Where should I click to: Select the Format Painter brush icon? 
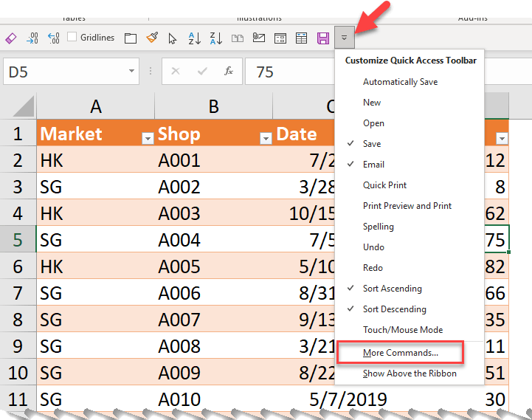click(152, 38)
